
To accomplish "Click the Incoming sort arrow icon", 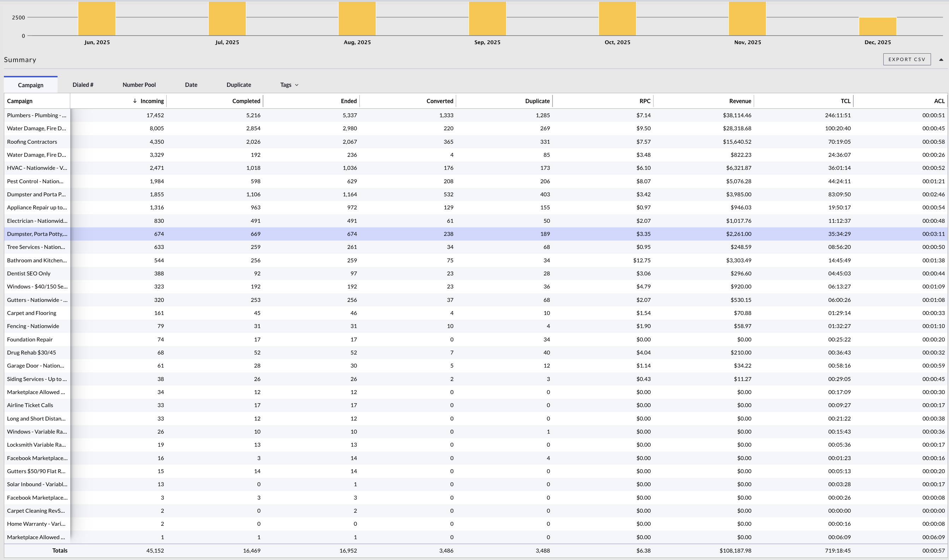I will (x=135, y=101).
